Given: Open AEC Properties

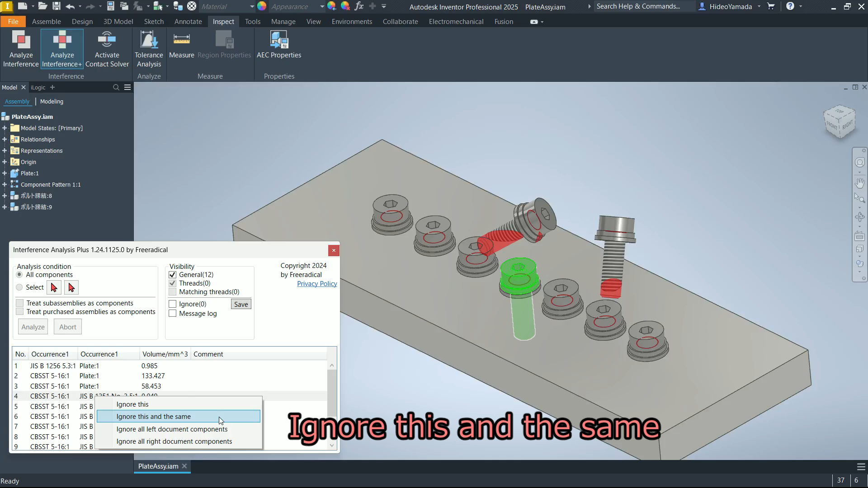Looking at the screenshot, I should click(278, 45).
